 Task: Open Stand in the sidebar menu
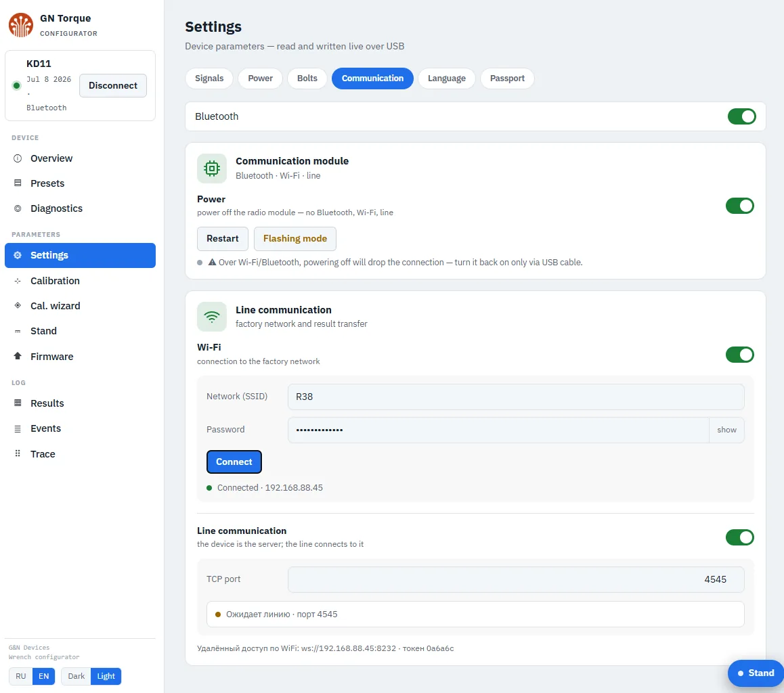80,331
